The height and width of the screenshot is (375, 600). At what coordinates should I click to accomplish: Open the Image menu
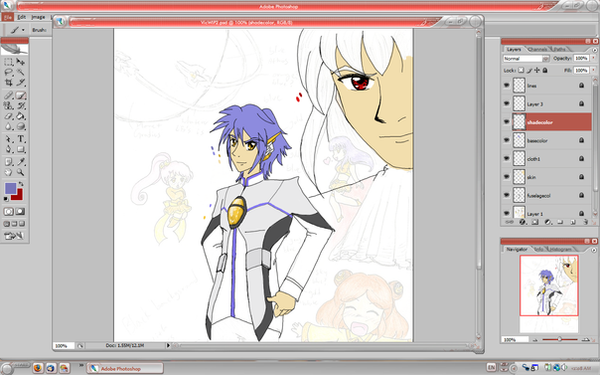coord(38,17)
